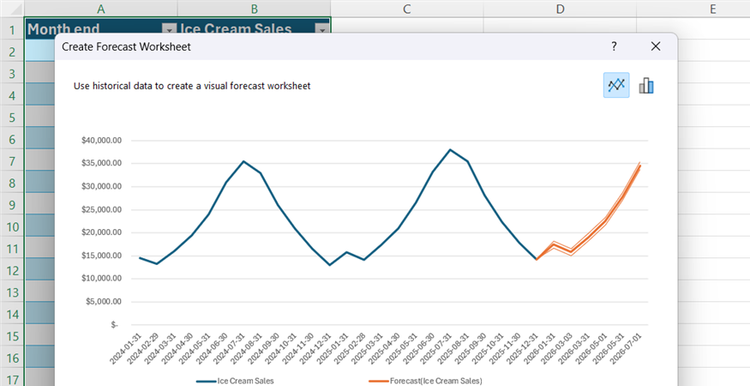Select column E header
Viewport: 750px width, 386px height.
713,9
